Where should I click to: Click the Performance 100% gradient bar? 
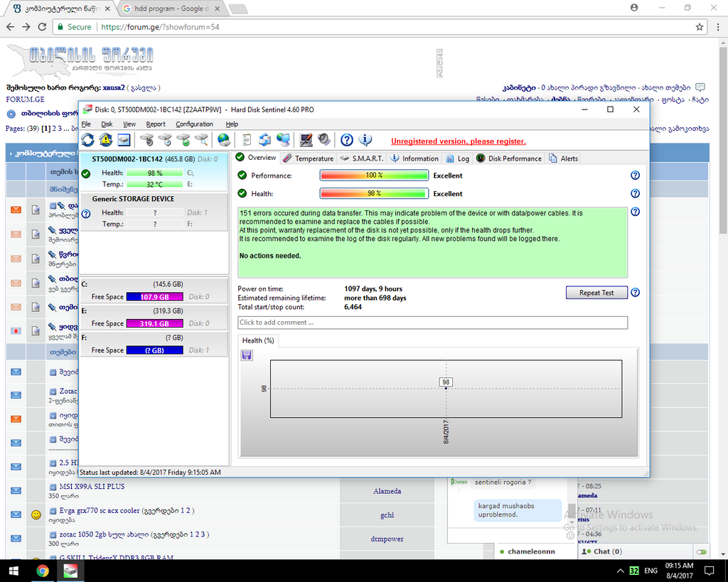[374, 176]
